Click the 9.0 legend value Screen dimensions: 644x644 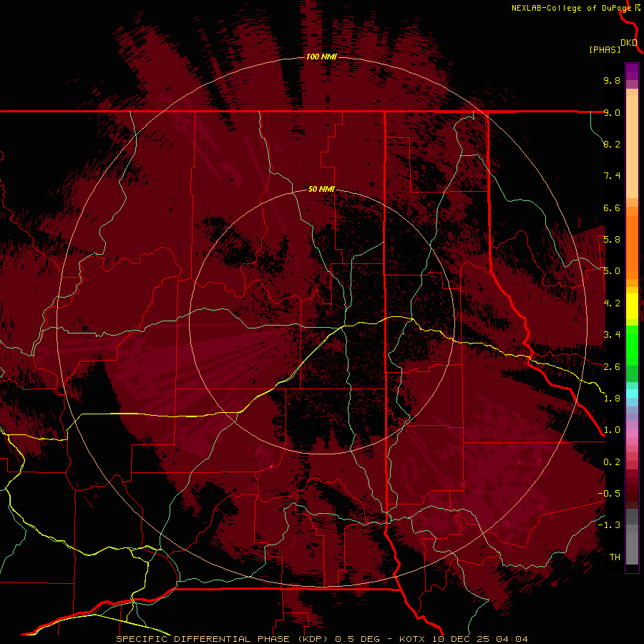[x=612, y=112]
